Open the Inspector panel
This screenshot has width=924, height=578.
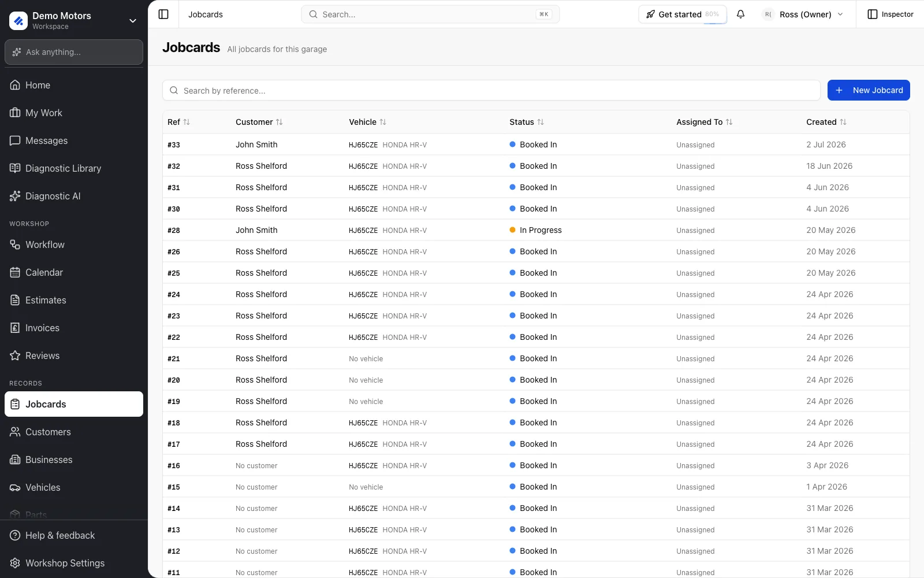pyautogui.click(x=891, y=14)
